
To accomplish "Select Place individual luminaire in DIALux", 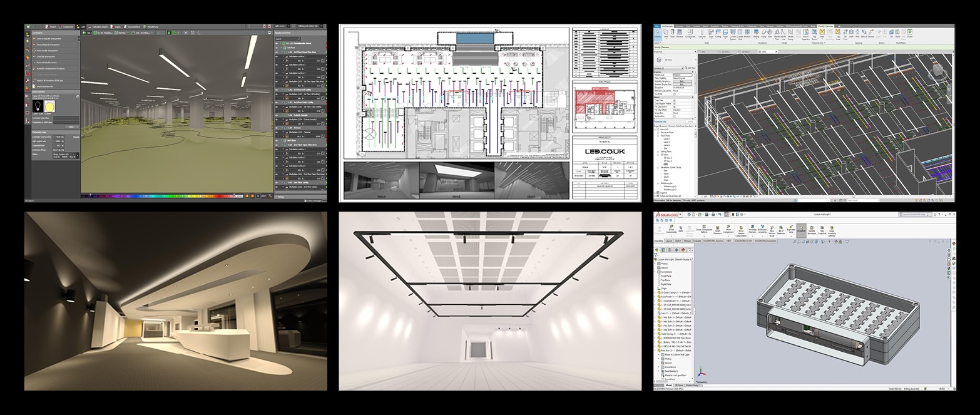I will coord(46,63).
